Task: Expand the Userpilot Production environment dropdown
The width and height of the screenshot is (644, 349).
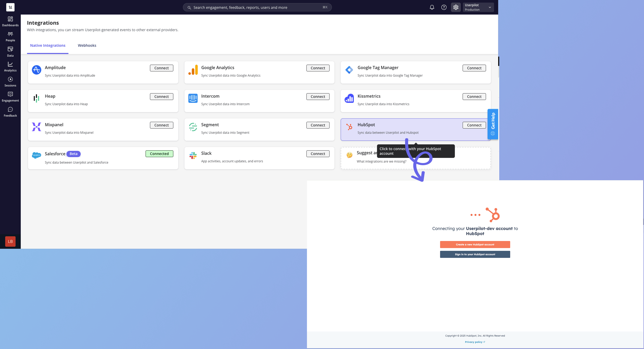Action: coord(478,7)
